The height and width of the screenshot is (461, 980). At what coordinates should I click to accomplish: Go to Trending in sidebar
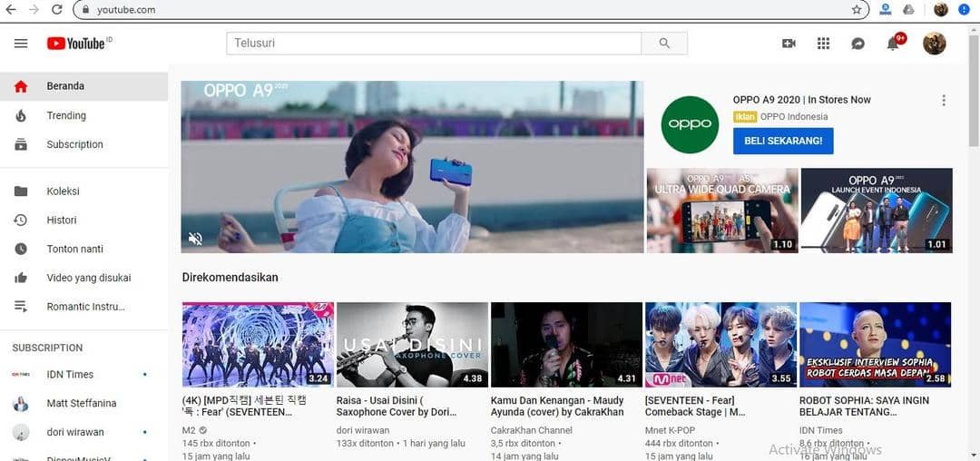click(x=66, y=116)
